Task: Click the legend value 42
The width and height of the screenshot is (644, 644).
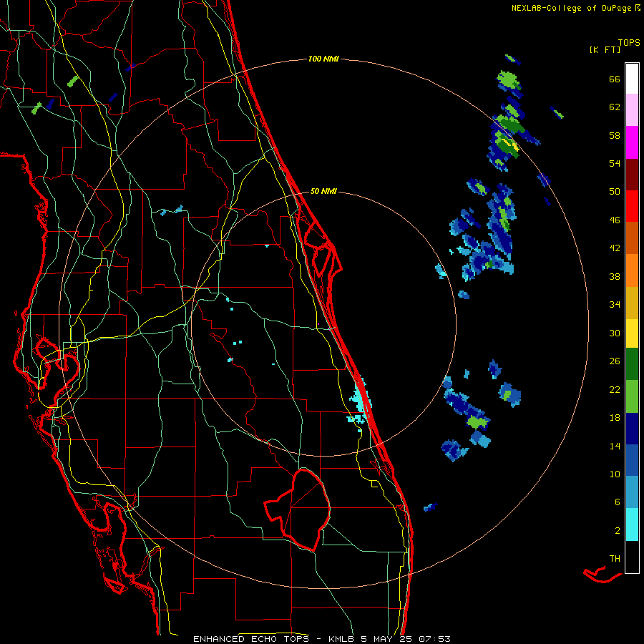Action: (x=615, y=248)
